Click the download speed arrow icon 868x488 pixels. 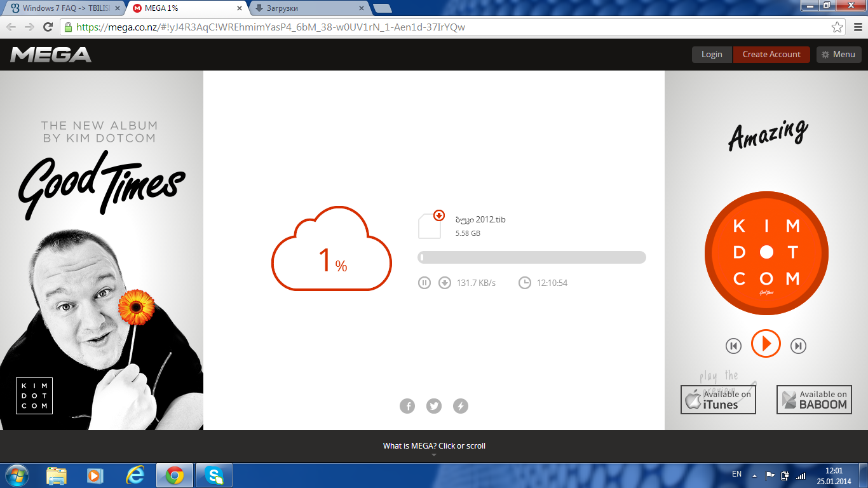[x=445, y=283]
